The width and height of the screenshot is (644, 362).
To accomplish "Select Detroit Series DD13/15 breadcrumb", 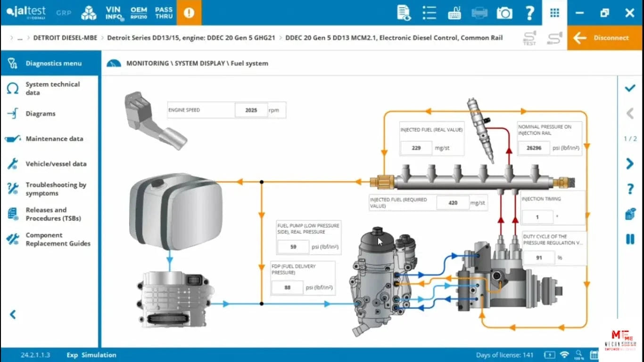I will point(191,38).
